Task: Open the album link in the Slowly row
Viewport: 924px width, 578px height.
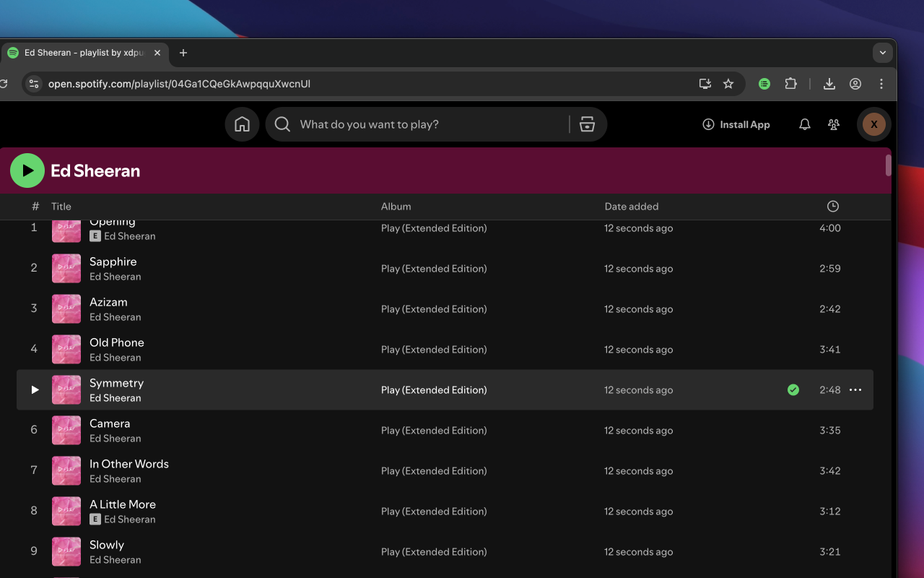Action: tap(434, 552)
